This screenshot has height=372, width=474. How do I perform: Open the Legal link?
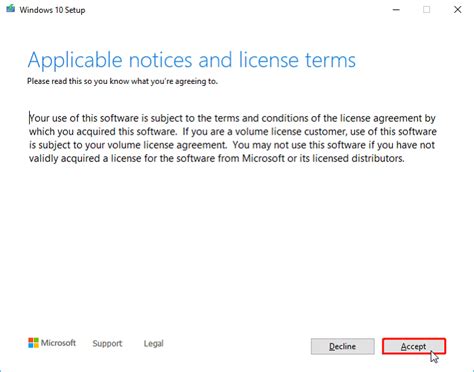pos(154,343)
